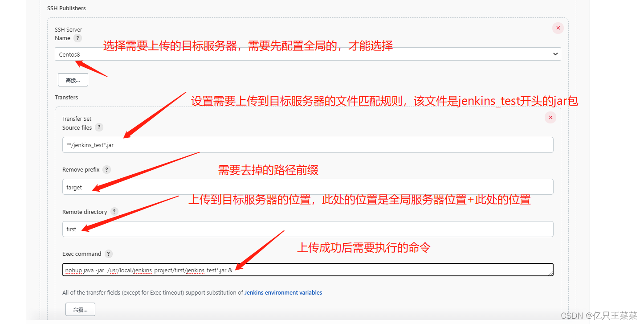
Task: Open the Centos8 server name dropdown
Action: coord(308,54)
